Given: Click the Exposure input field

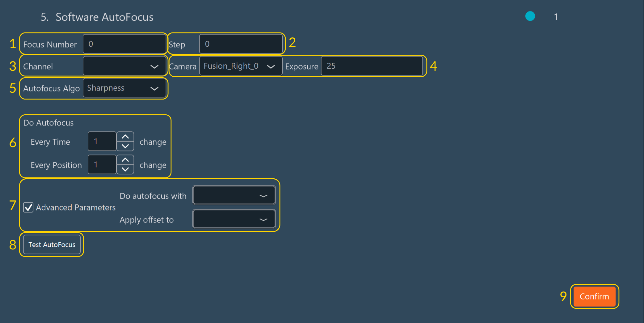Looking at the screenshot, I should (x=372, y=66).
